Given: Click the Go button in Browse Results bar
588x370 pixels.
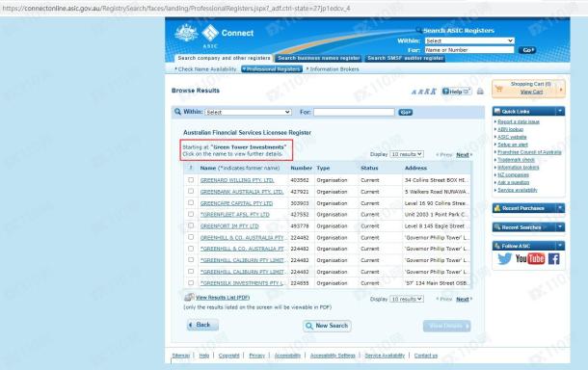Looking at the screenshot, I should [405, 112].
